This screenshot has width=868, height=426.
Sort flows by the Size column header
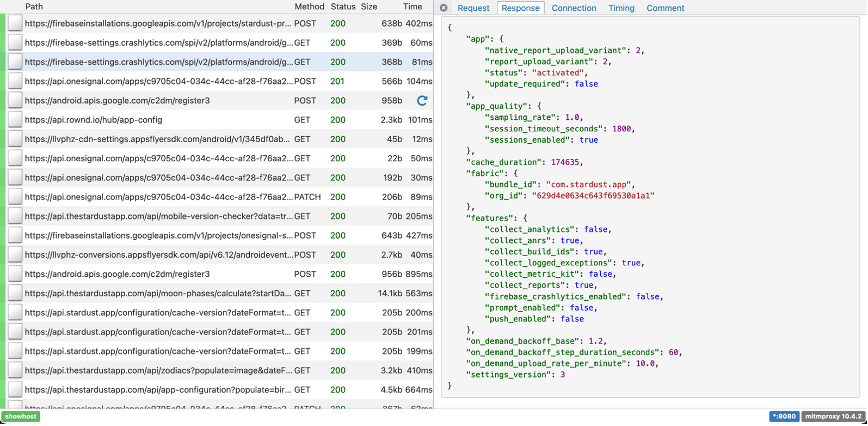point(369,7)
